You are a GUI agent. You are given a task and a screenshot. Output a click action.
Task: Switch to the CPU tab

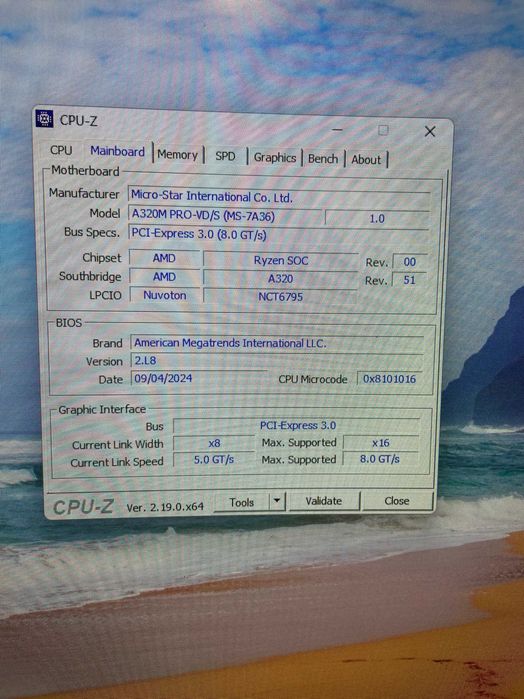pos(61,150)
